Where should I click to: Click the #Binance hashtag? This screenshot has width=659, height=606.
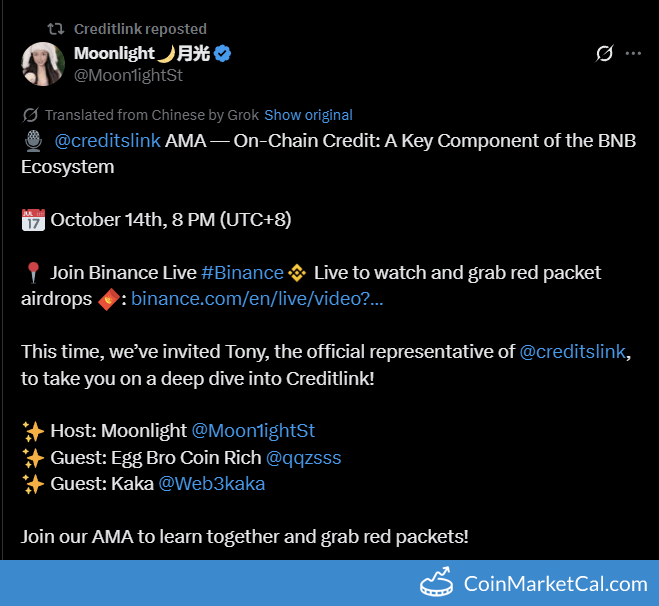242,272
